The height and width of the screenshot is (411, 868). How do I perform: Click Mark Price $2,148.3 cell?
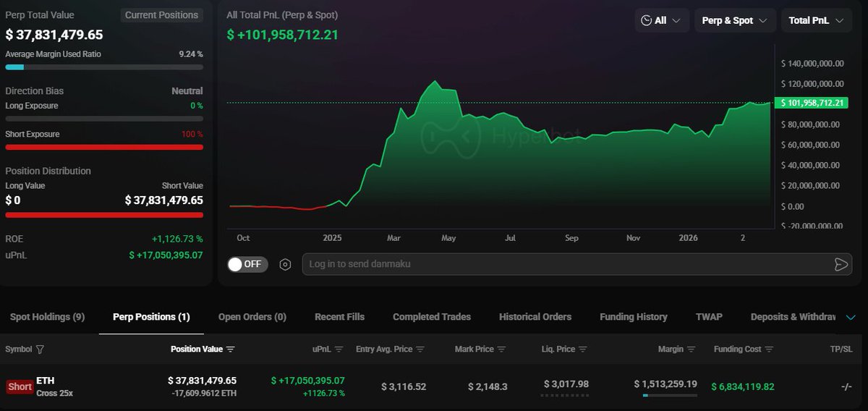click(x=488, y=387)
